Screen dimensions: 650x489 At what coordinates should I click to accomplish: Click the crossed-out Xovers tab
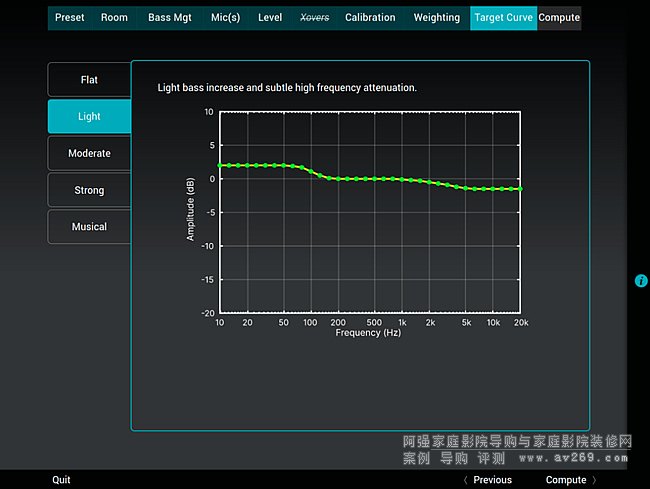[x=314, y=18]
